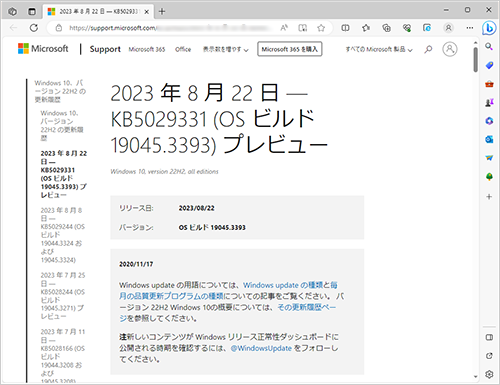The height and width of the screenshot is (385, 500).
Task: Open the green tree sidebar icon
Action: 489,176
